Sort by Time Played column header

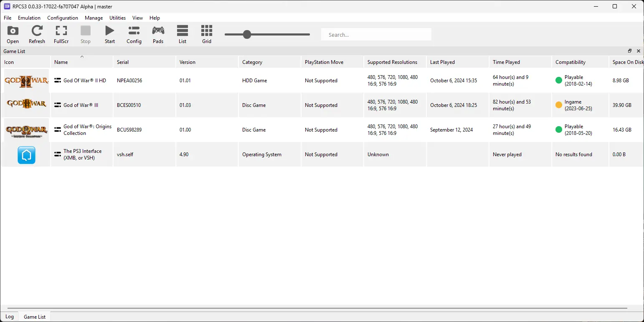tap(520, 62)
